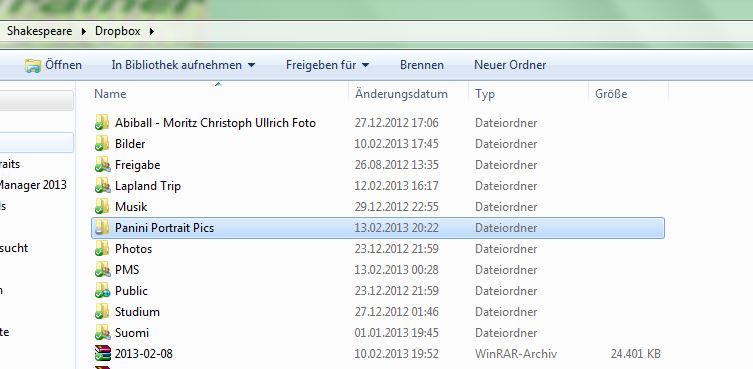Click the Öffnen folder icon in toolbar
This screenshot has height=369, width=753.
(33, 65)
